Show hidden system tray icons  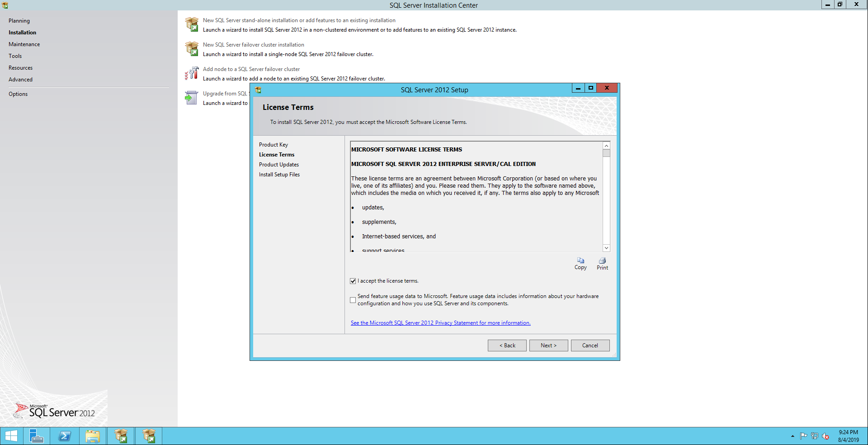[x=793, y=436]
